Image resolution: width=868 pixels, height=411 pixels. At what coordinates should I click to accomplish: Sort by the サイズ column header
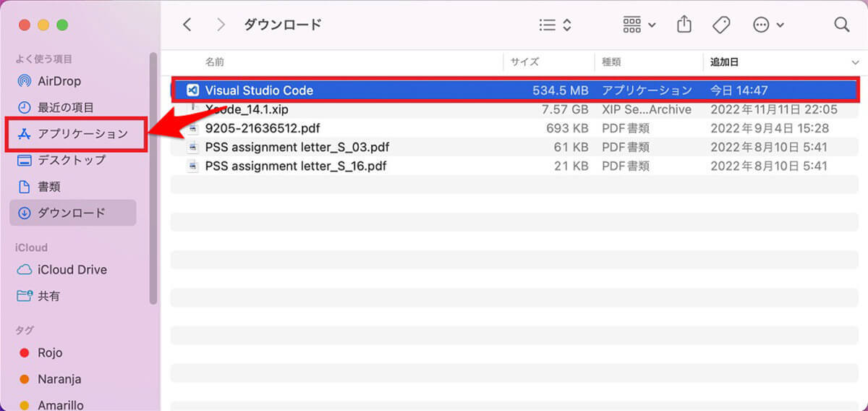pos(524,62)
